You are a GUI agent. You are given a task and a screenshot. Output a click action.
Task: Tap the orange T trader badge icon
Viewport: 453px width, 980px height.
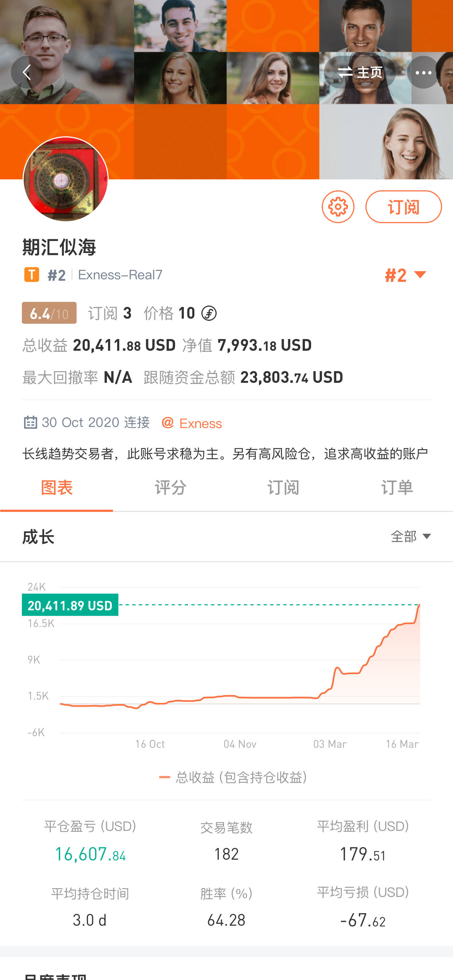pos(32,275)
